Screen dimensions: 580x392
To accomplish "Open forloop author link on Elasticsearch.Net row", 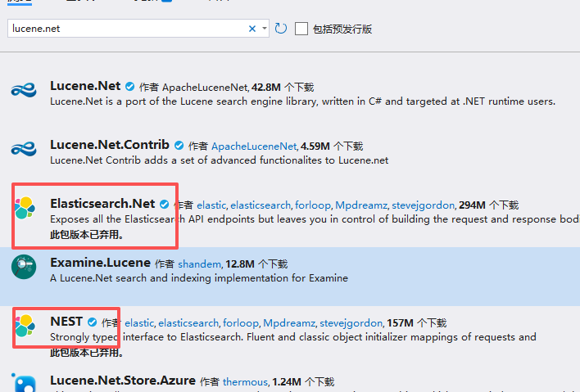I will (313, 205).
